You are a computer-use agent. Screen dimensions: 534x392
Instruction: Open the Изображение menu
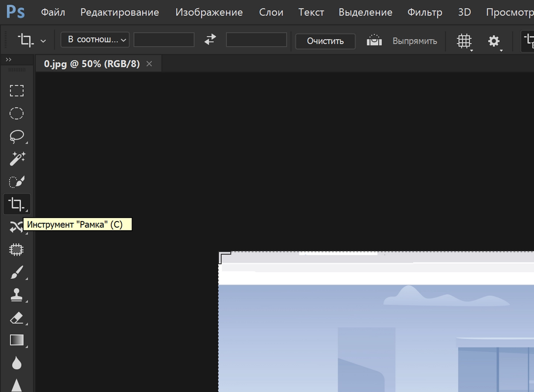click(209, 12)
